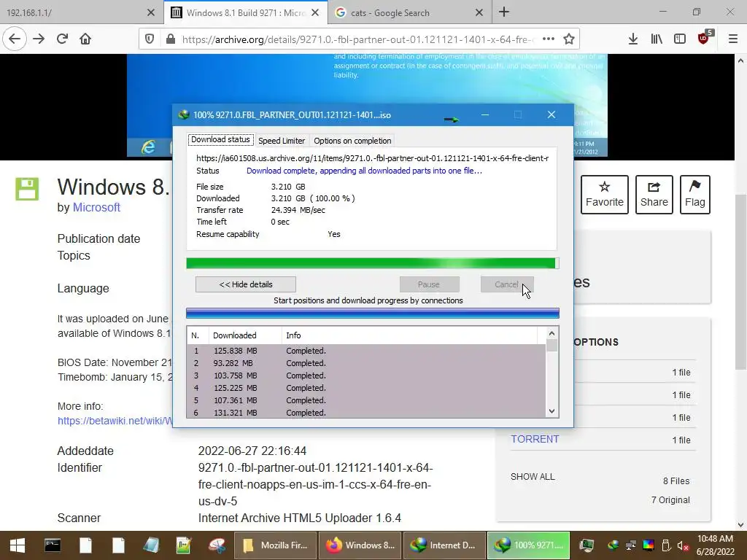Favorite this archive item

(605, 194)
